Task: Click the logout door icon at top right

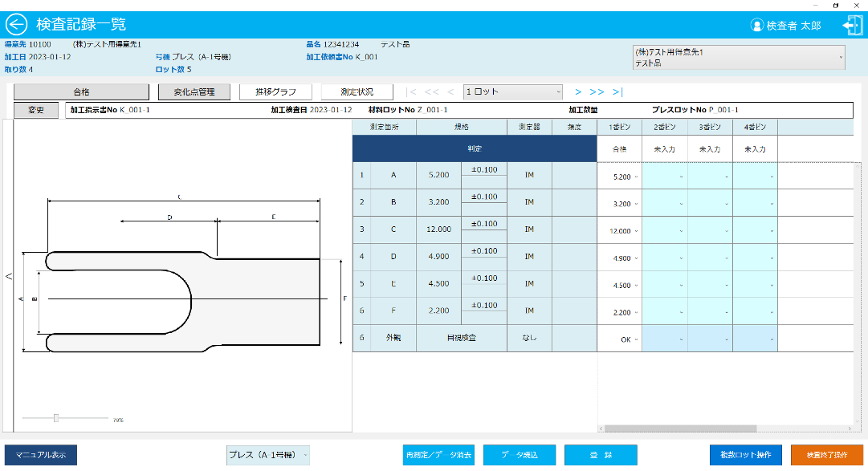Action: coord(851,25)
